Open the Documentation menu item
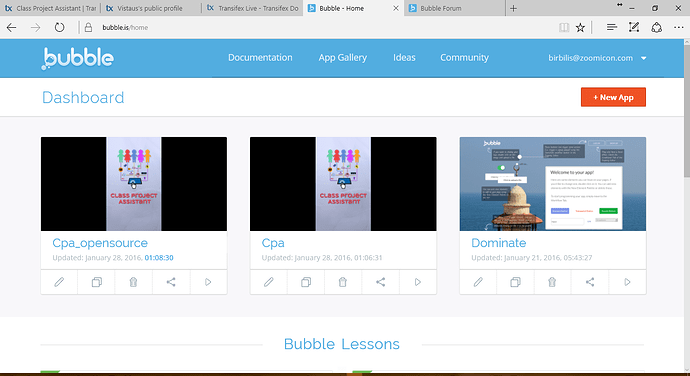This screenshot has width=690, height=376. click(x=260, y=58)
